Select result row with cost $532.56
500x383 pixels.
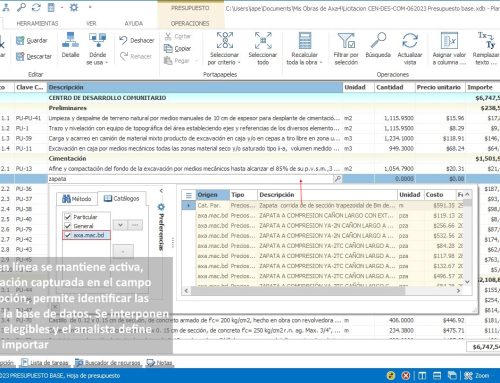323,236
